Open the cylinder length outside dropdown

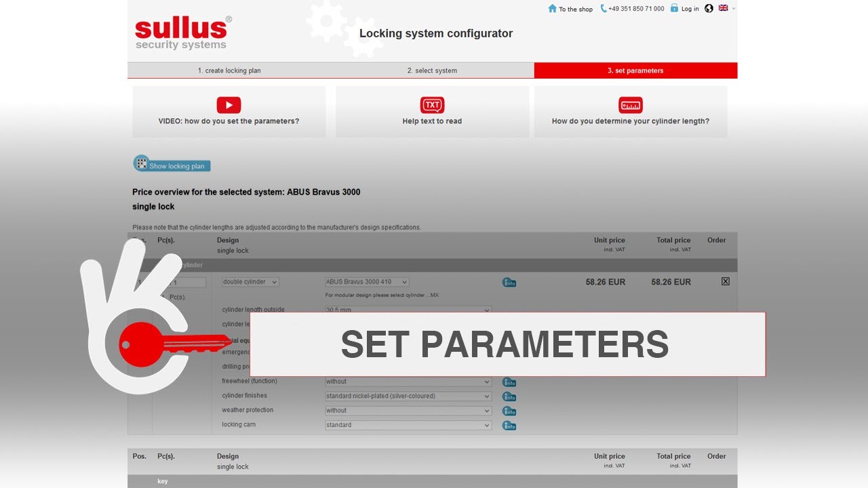(x=408, y=310)
